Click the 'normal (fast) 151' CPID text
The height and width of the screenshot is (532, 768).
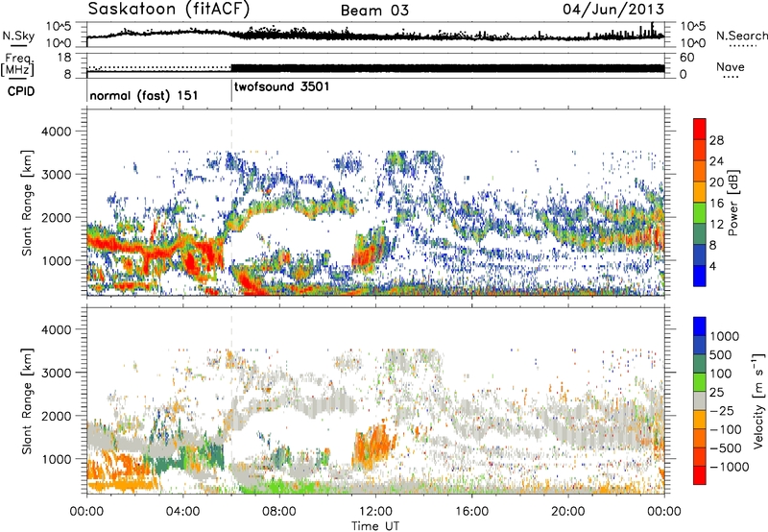[144, 95]
